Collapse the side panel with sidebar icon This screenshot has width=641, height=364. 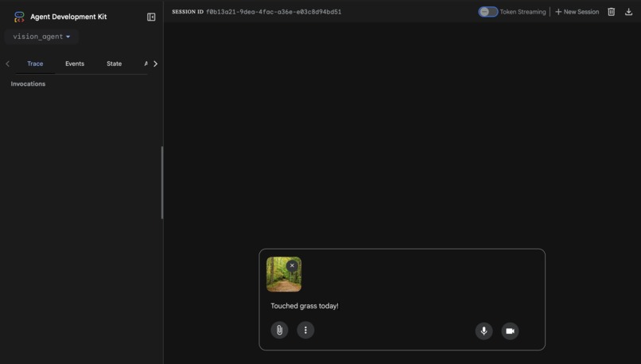(151, 17)
